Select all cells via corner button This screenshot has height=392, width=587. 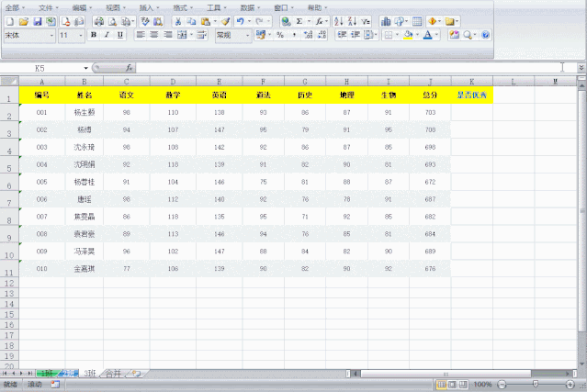click(9, 81)
